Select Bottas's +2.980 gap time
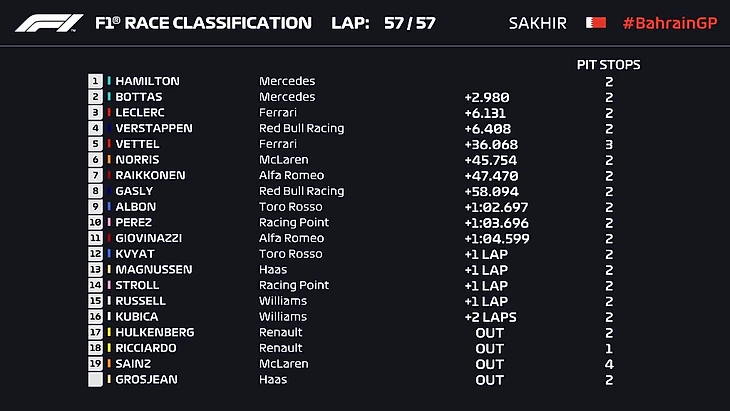Viewport: 730px width, 411px height. (x=487, y=97)
